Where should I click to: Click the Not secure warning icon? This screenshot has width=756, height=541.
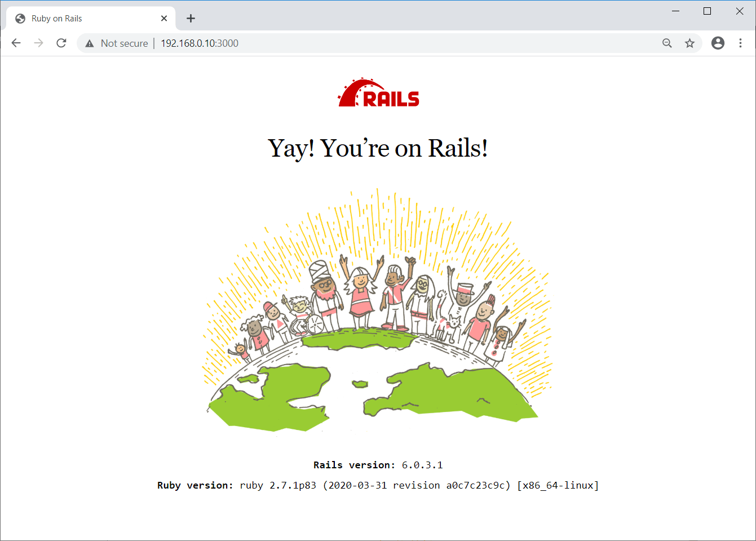click(x=89, y=43)
